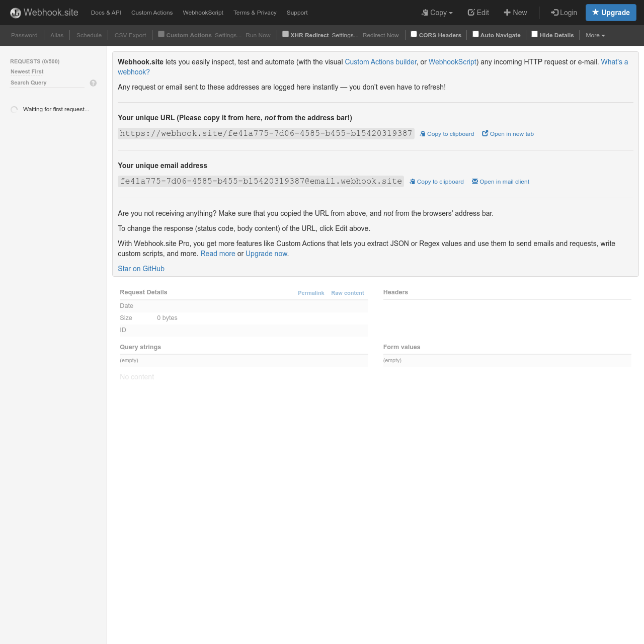The image size is (644, 644).
Task: Select the unique webhook URL text
Action: pyautogui.click(x=266, y=133)
